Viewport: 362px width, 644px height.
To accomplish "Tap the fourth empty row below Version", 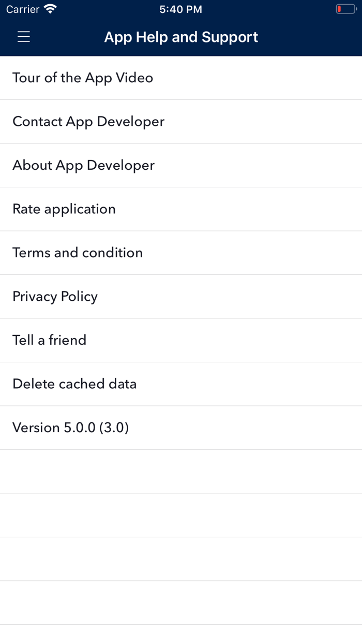I will click(181, 603).
